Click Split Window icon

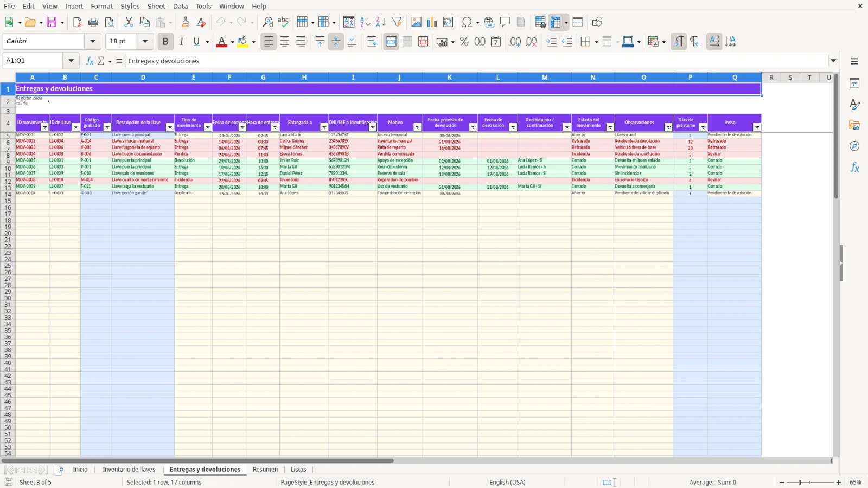click(578, 22)
